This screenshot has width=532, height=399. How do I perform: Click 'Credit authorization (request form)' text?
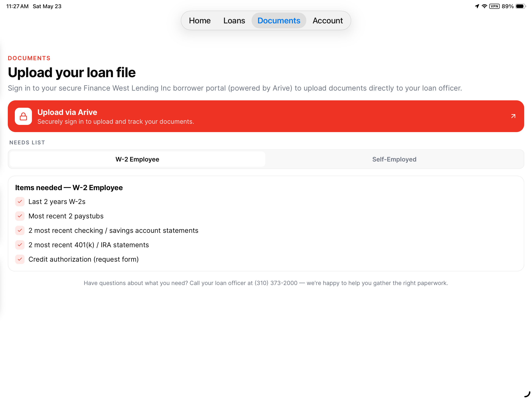(84, 260)
